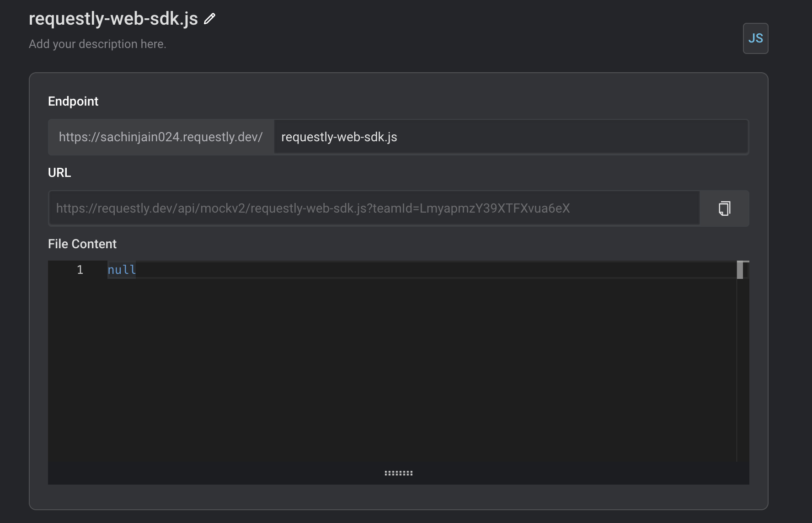
Task: Focus the endpoint name input field
Action: 457,137
